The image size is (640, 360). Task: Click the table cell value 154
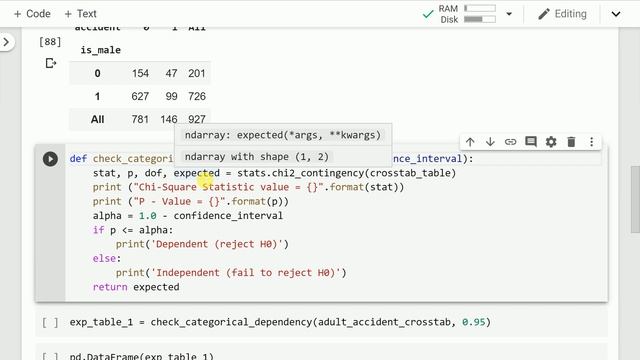pos(140,73)
